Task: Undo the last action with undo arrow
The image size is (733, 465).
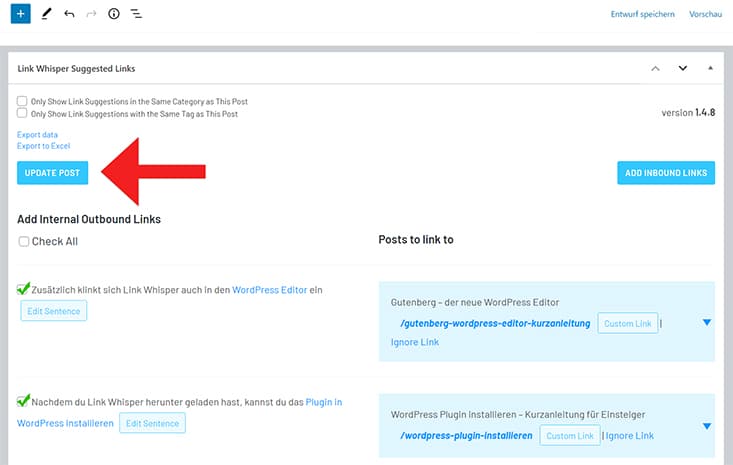Action: (x=69, y=14)
